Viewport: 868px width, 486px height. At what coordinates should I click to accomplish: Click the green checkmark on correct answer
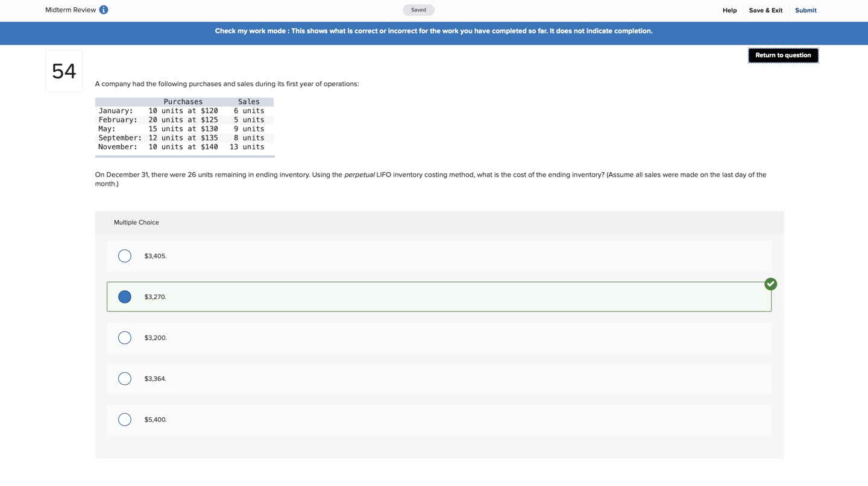[770, 283]
